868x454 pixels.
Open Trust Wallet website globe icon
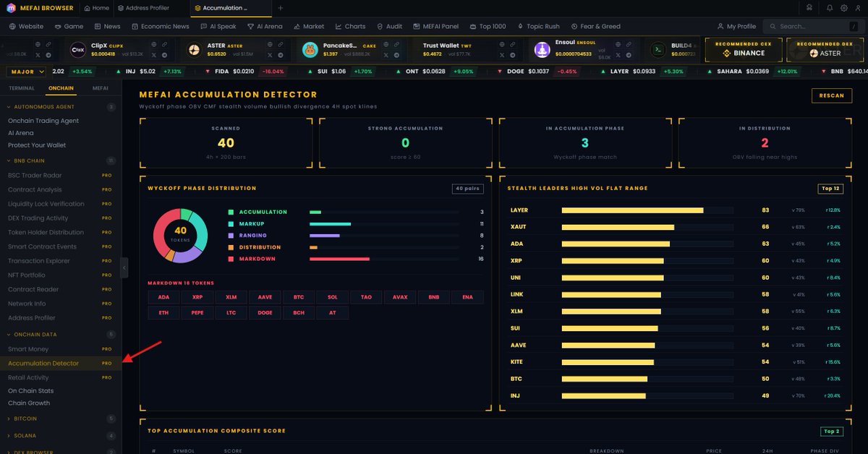(502, 44)
